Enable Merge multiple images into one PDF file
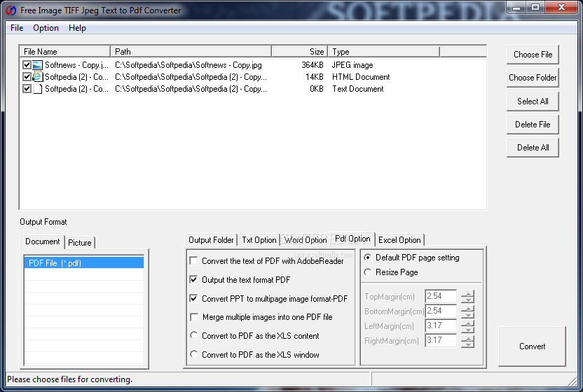This screenshot has height=392, width=583. click(193, 317)
